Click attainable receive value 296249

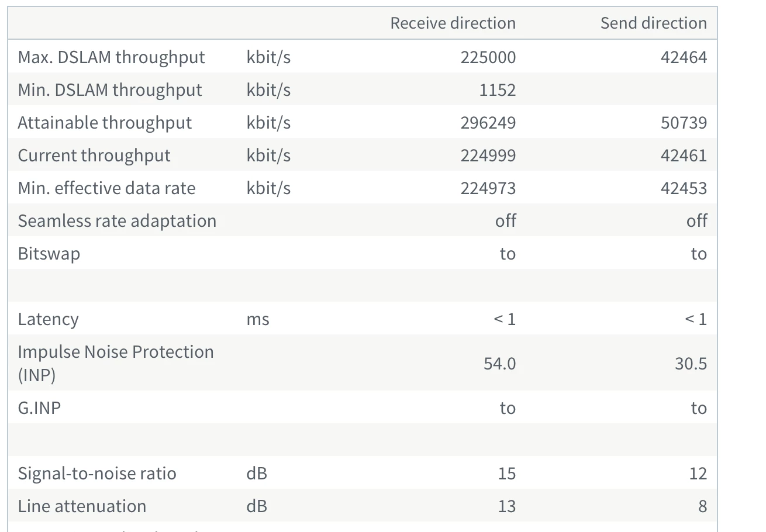[488, 123]
